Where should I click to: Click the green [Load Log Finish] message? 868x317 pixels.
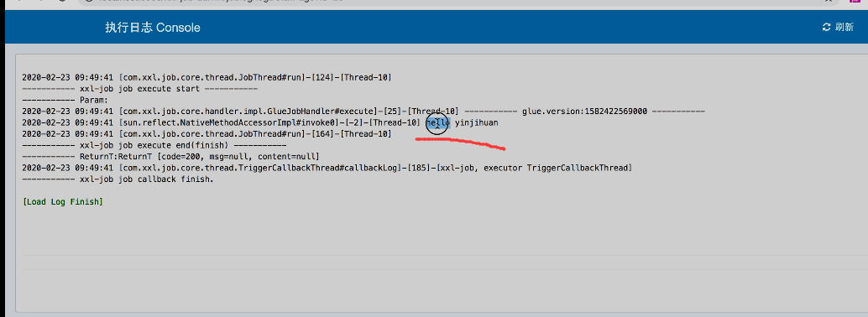tap(63, 202)
